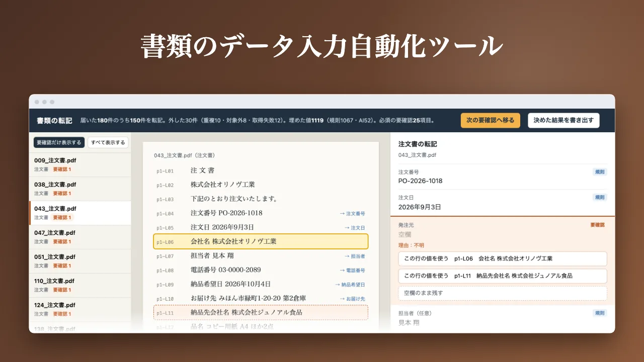
Task: Choose option using p1-L06 株式会社オリノヴ工業
Action: click(x=503, y=259)
